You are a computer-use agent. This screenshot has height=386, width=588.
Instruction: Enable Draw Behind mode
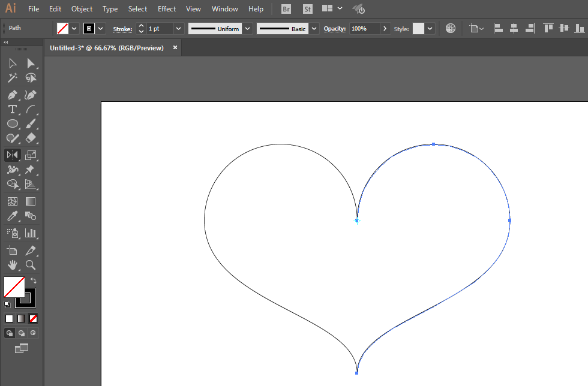22,333
